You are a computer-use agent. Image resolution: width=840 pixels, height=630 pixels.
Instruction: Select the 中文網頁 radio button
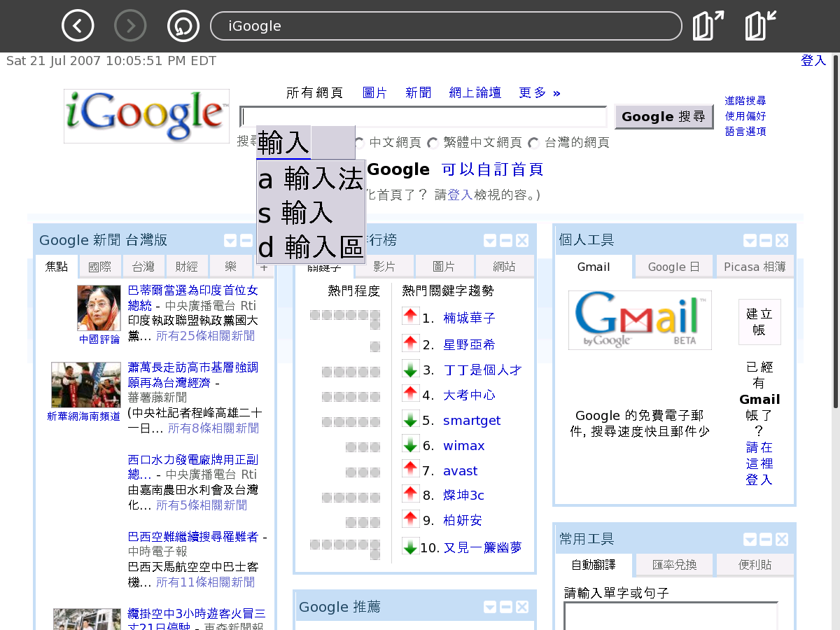pyautogui.click(x=360, y=143)
